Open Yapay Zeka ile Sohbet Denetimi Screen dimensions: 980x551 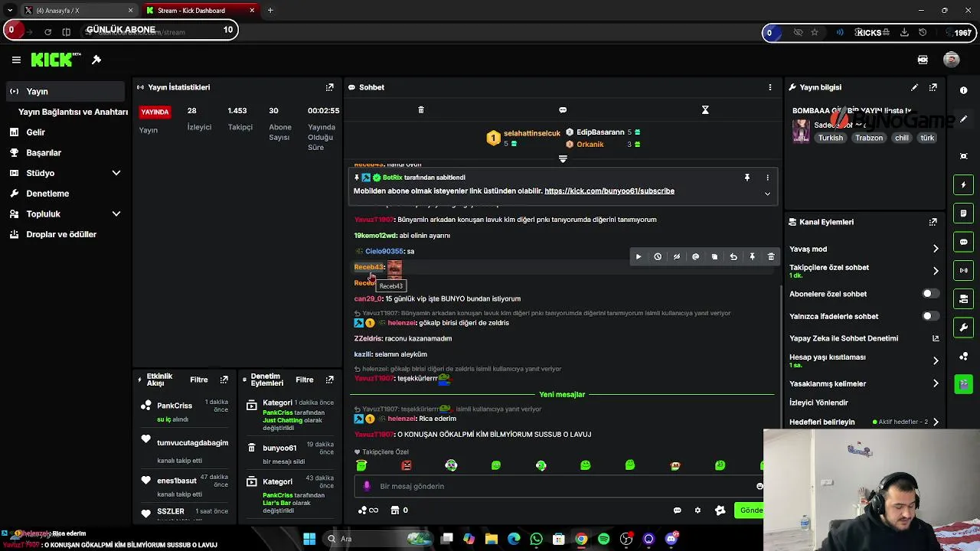click(864, 338)
